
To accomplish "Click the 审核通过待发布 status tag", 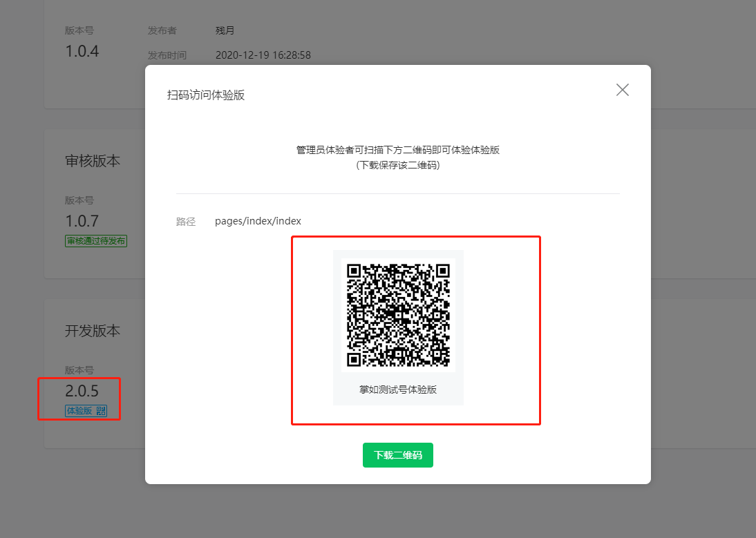I will [96, 241].
